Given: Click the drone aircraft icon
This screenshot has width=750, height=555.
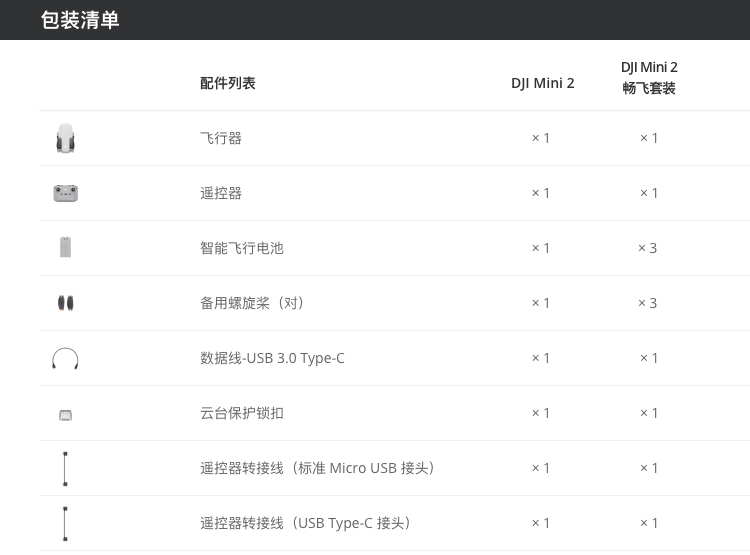Looking at the screenshot, I should point(66,138).
